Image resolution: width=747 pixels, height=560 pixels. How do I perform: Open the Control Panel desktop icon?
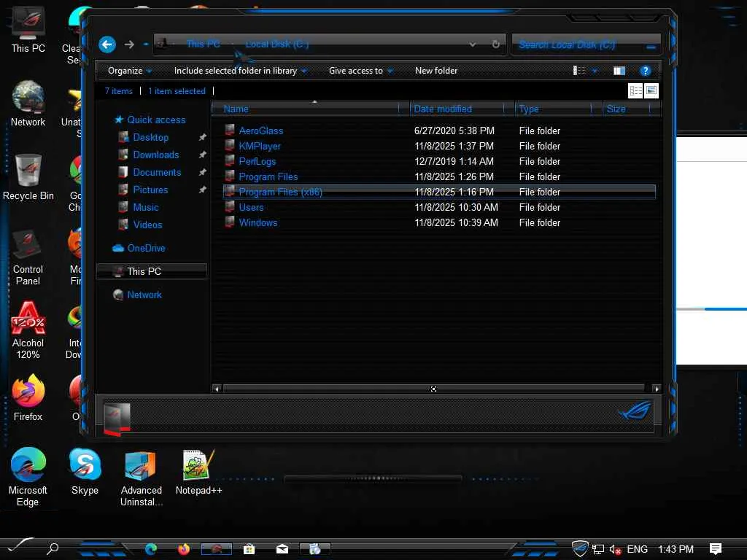[28, 257]
